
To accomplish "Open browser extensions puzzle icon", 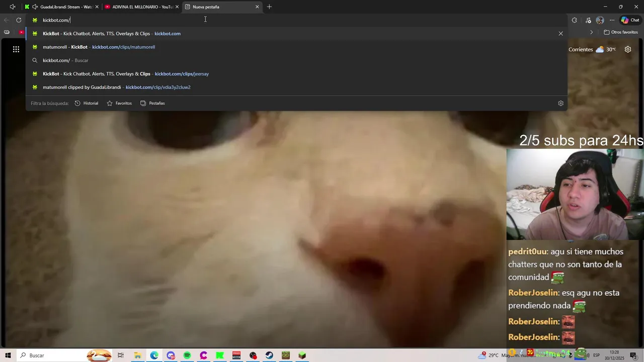I will pyautogui.click(x=575, y=20).
